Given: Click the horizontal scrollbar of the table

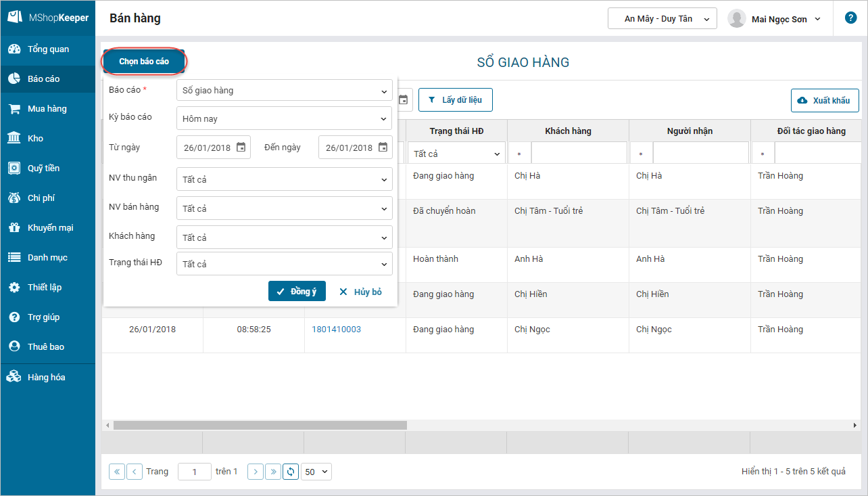Looking at the screenshot, I should (260, 426).
